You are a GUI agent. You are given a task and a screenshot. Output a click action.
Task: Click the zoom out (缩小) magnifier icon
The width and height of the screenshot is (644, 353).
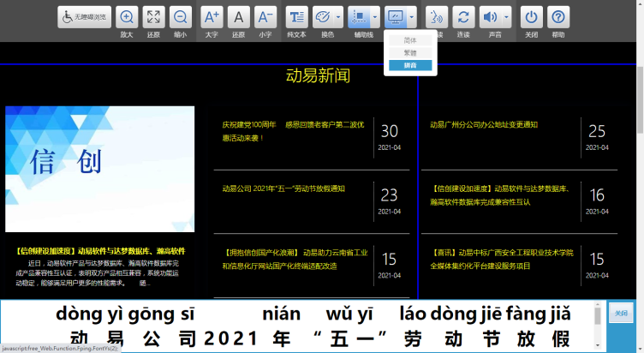pos(180,16)
